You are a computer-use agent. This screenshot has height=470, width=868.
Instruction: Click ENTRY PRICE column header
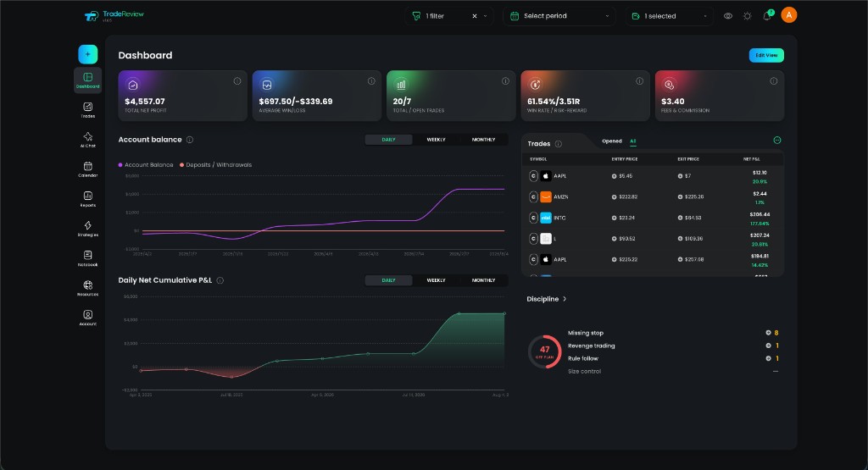[x=625, y=159]
